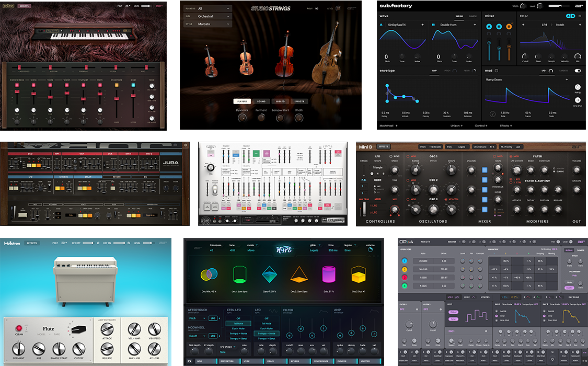Click the Osc Mix macro icon in Hype
Screen dimensions: 588x366
(x=209, y=275)
